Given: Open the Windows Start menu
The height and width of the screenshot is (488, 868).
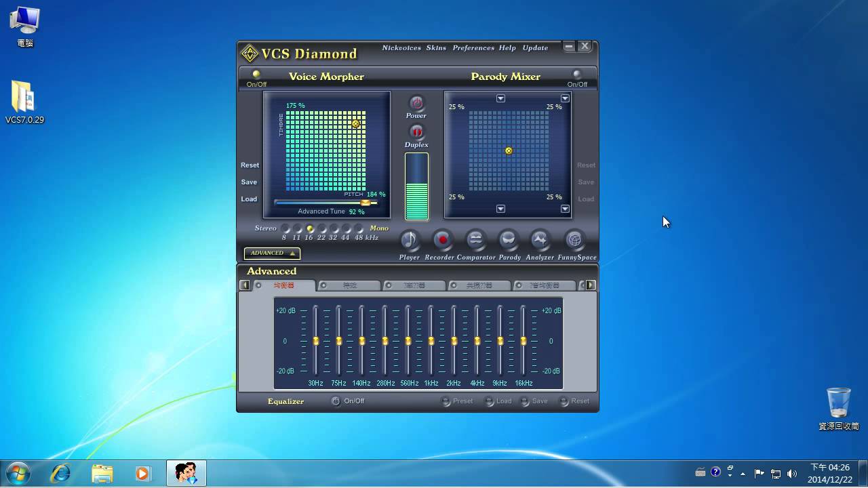Looking at the screenshot, I should click(x=18, y=472).
